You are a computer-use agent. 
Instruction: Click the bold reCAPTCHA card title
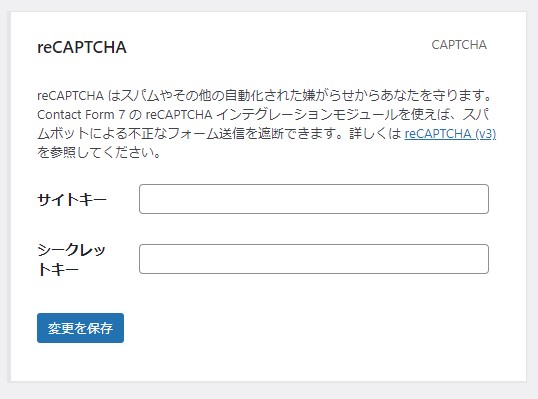[82, 47]
